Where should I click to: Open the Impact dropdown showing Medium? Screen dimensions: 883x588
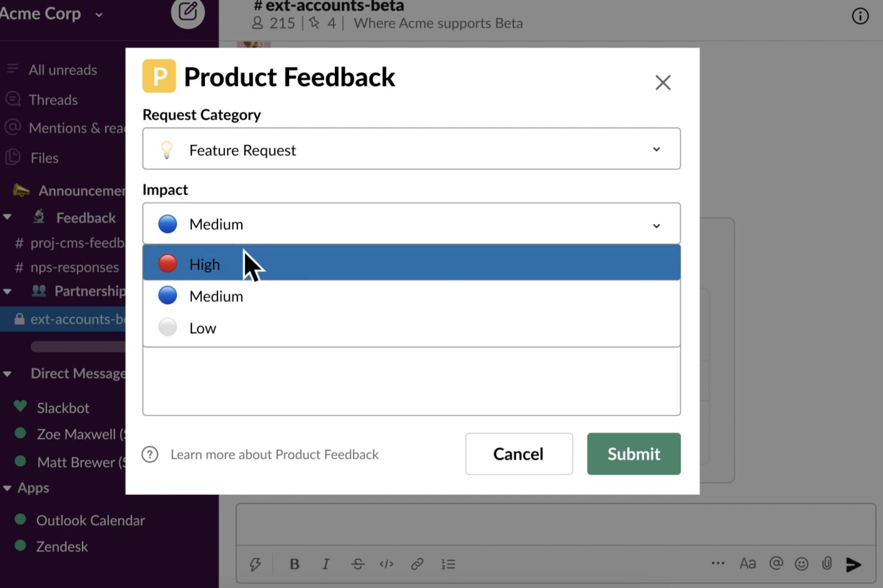(411, 224)
